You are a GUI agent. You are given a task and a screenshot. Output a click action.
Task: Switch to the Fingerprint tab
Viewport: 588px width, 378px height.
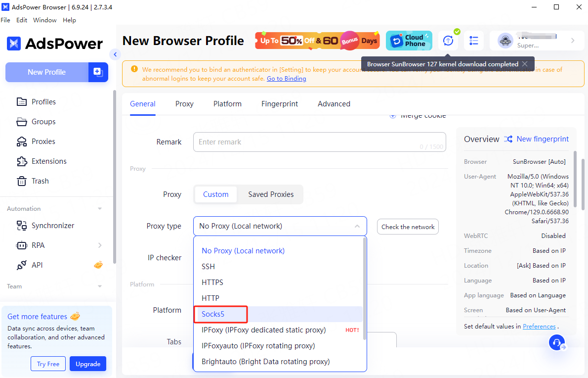pos(279,104)
